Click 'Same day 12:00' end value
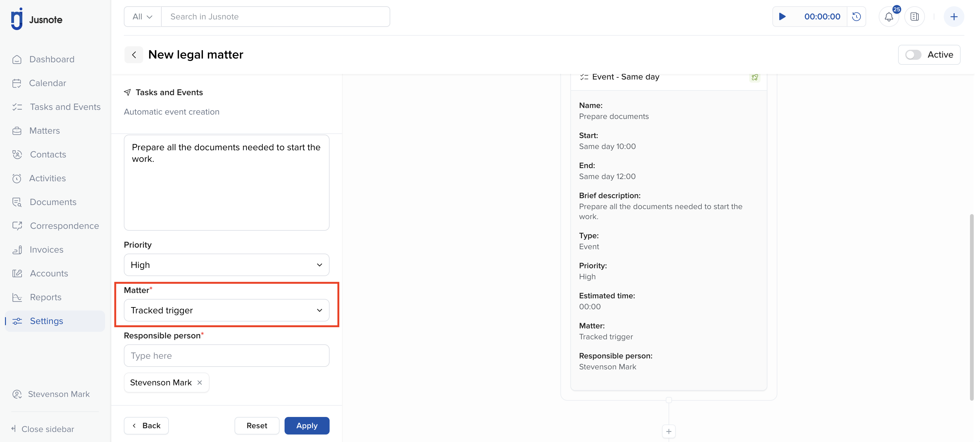The width and height of the screenshot is (980, 442). [607, 177]
